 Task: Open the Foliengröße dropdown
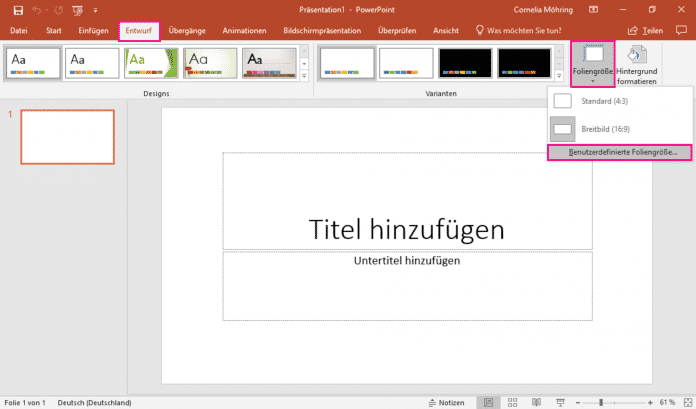[x=592, y=62]
